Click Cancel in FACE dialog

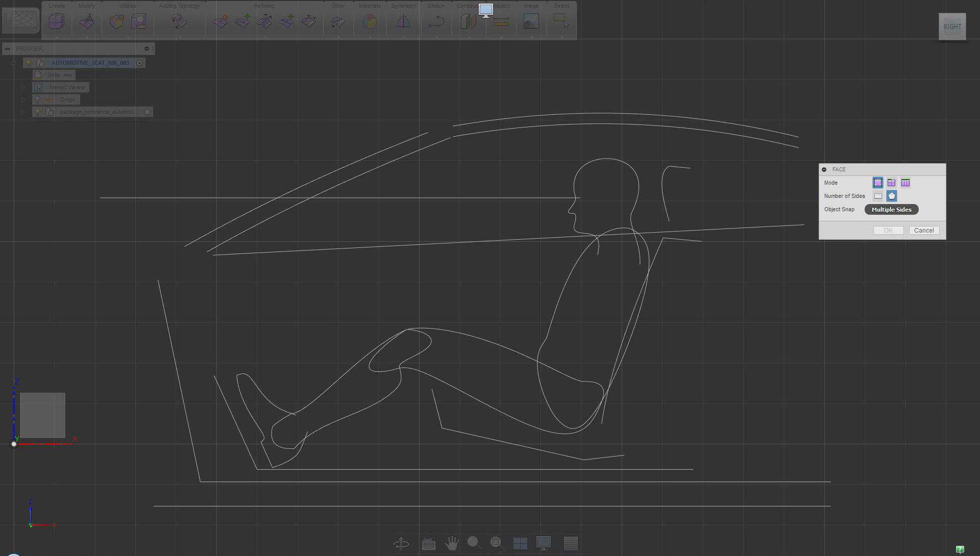point(924,231)
